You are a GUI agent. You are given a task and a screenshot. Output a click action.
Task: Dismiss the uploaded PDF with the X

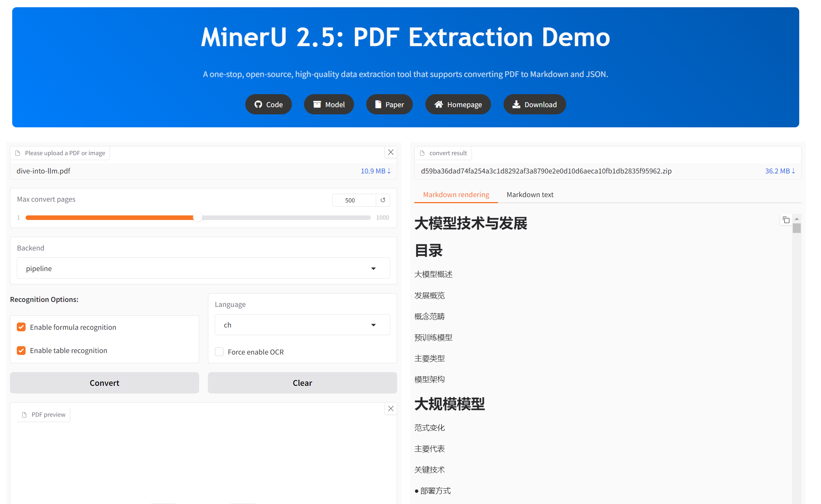point(391,152)
